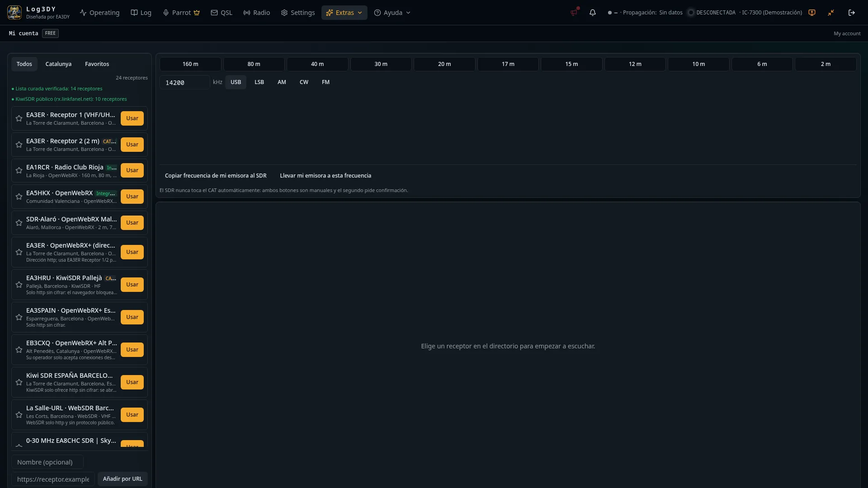The image size is (868, 488).
Task: Open the announcements megaphone icon
Action: [574, 12]
